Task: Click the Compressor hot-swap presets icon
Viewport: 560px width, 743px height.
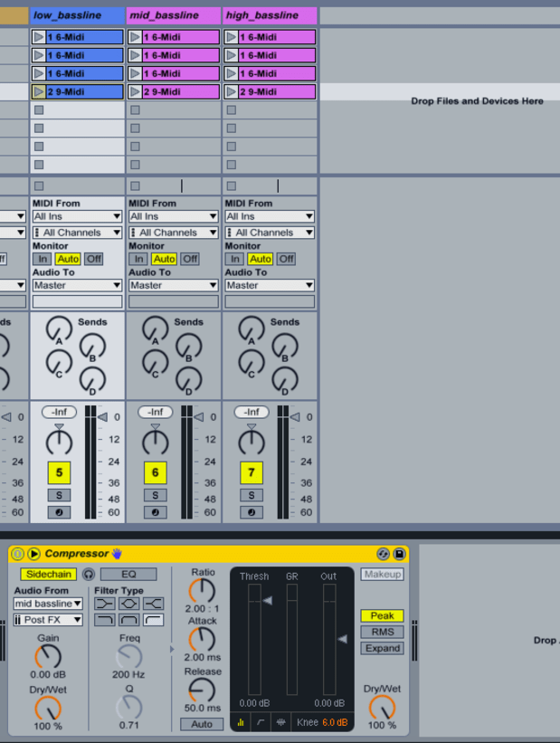Action: (383, 554)
